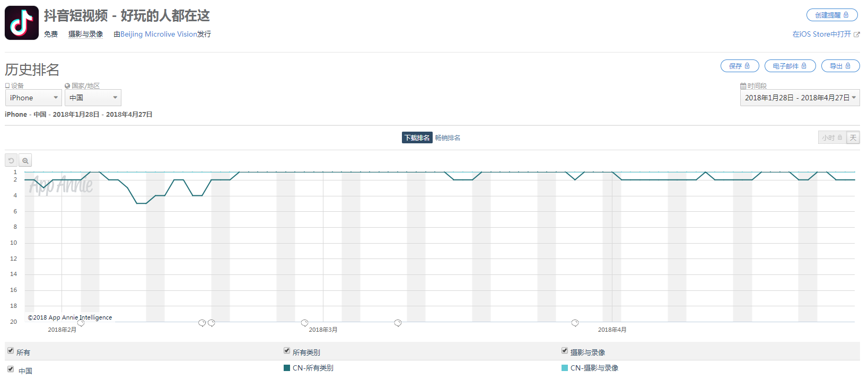The image size is (868, 379).
Task: Select the 小时 granularity toggle
Action: 832,137
